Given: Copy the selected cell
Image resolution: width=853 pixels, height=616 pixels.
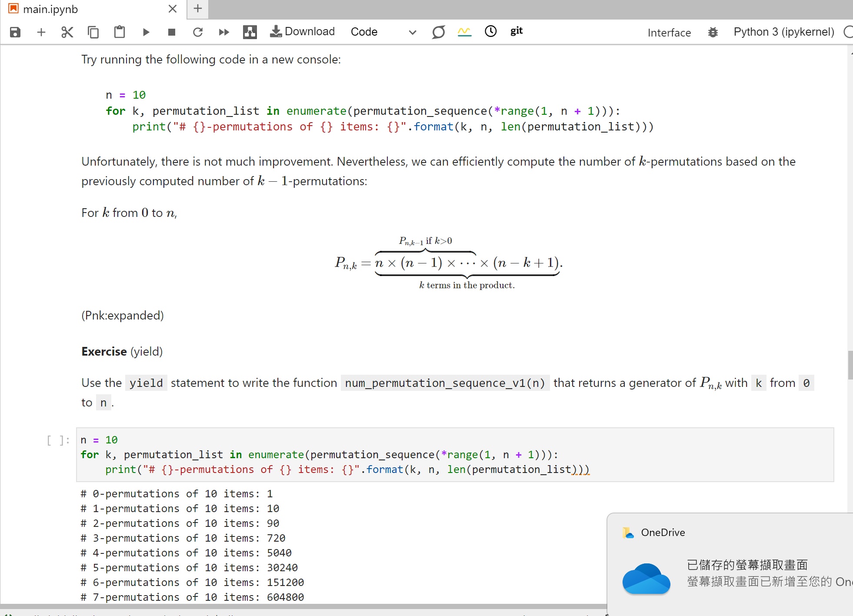Looking at the screenshot, I should coord(93,32).
